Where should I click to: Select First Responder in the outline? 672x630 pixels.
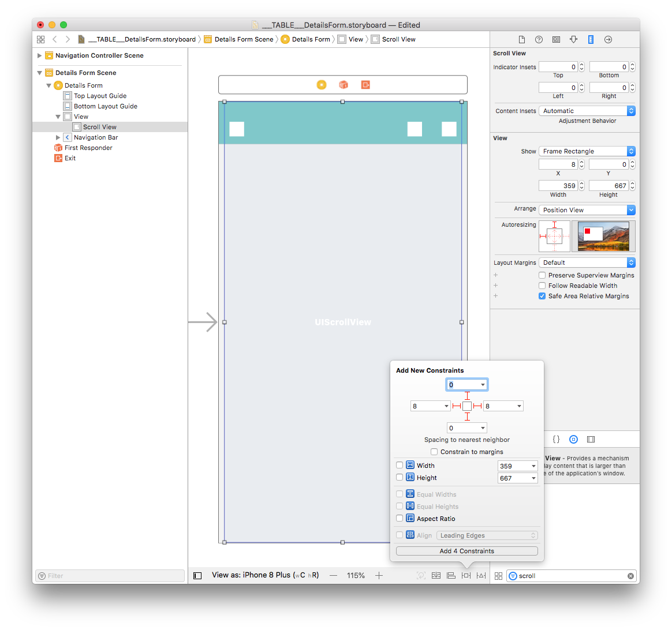coord(88,148)
